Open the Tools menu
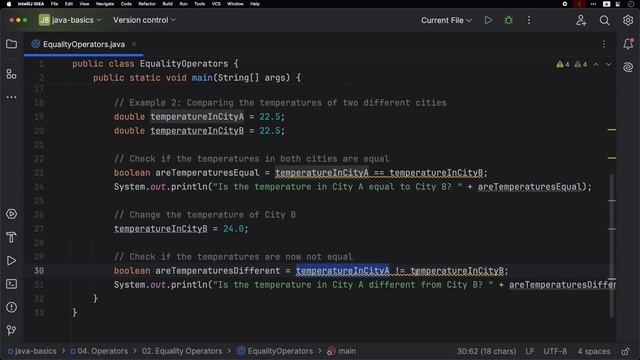640x360 pixels. click(x=200, y=4)
